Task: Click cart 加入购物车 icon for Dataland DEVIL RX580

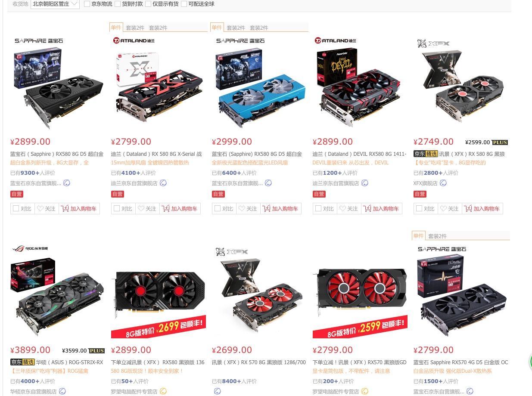Action: (x=367, y=209)
